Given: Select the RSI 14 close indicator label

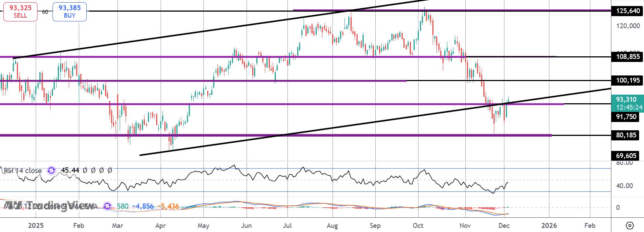Looking at the screenshot, I should [x=23, y=170].
